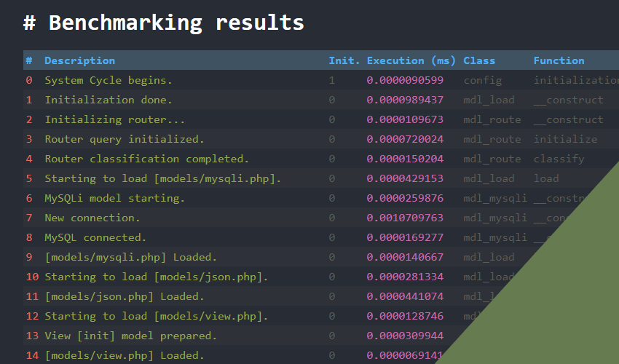The image size is (619, 364).
Task: Click 'mdl_load' class in 'Initialization done.' row
Action: coord(489,100)
